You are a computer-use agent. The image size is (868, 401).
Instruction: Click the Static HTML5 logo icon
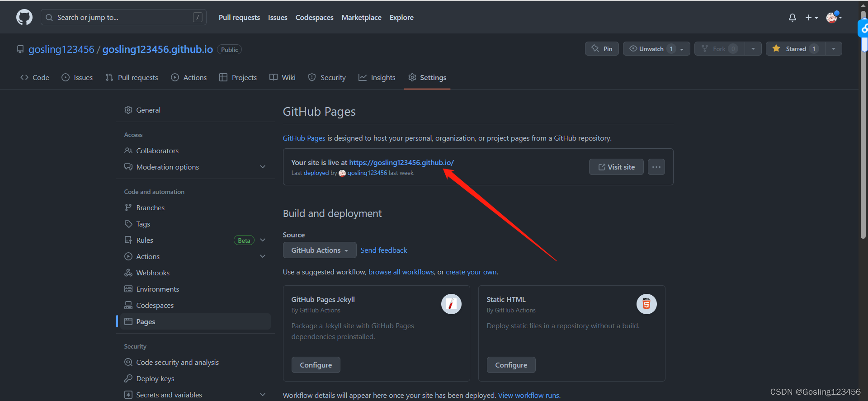click(x=646, y=304)
